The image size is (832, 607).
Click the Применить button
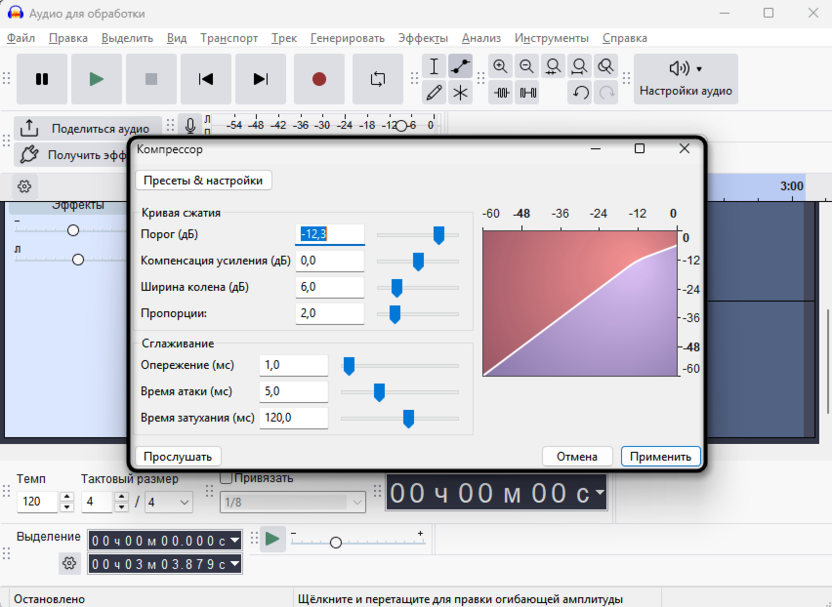pyautogui.click(x=660, y=456)
